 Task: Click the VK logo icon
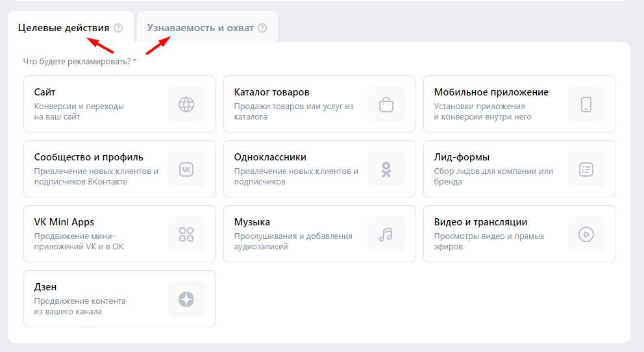coord(186,170)
